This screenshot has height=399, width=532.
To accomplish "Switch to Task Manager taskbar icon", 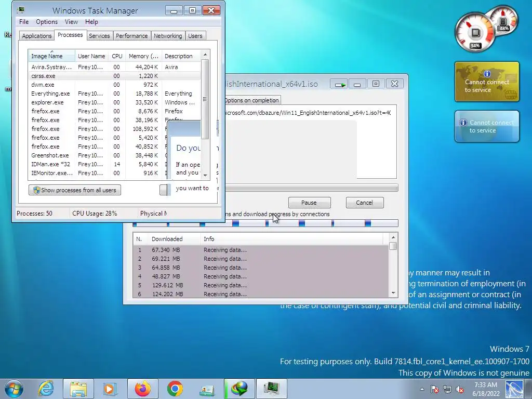I will 271,389.
